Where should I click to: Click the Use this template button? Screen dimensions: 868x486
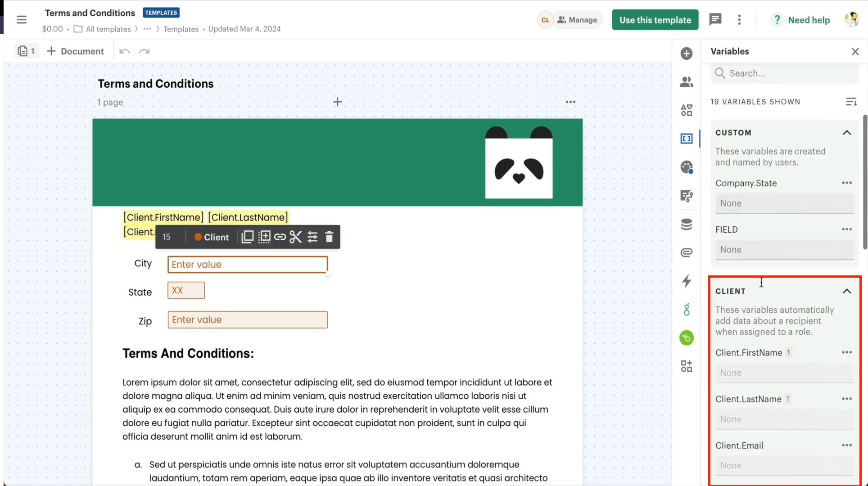pos(655,19)
